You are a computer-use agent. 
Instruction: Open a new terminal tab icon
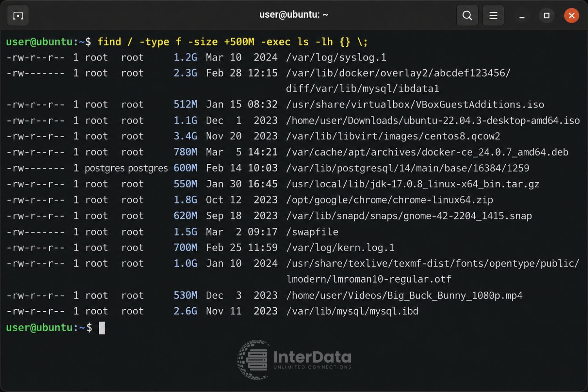(18, 16)
